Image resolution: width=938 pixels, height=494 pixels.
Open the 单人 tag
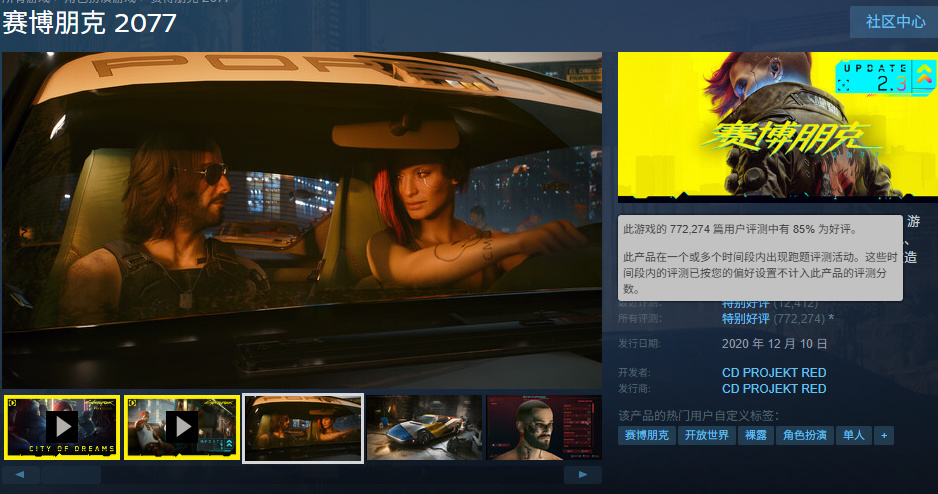(854, 435)
